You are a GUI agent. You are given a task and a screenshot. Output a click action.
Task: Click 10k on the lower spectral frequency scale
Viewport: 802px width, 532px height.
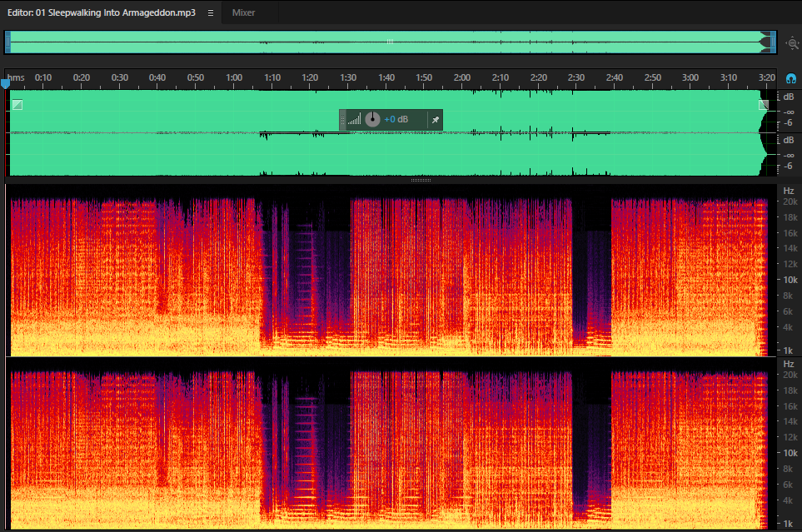(790, 453)
